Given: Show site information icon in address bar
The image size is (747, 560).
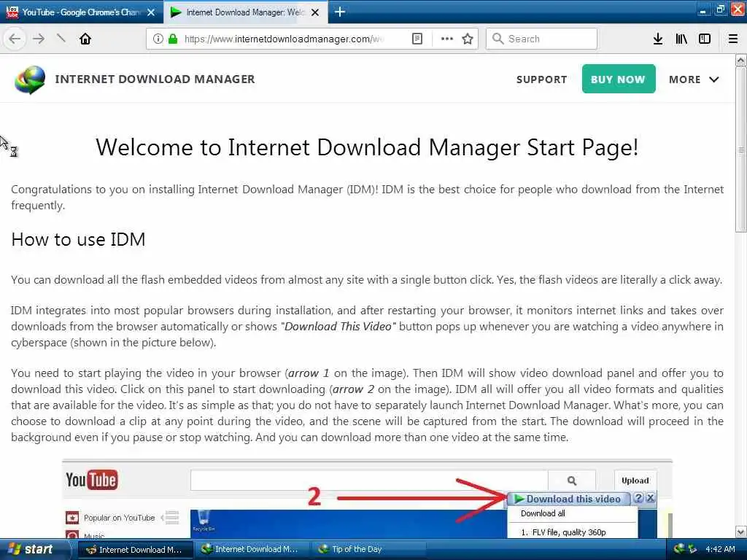Looking at the screenshot, I should 158,39.
